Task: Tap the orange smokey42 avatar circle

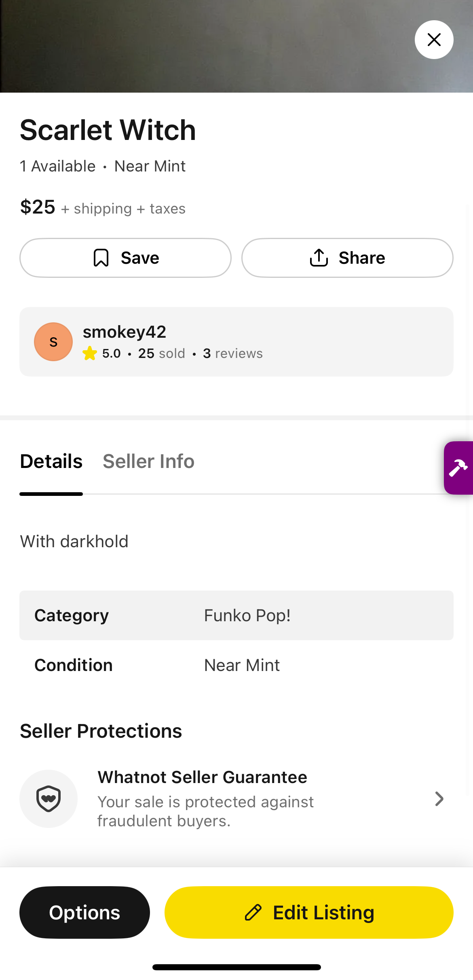Action: coord(53,342)
